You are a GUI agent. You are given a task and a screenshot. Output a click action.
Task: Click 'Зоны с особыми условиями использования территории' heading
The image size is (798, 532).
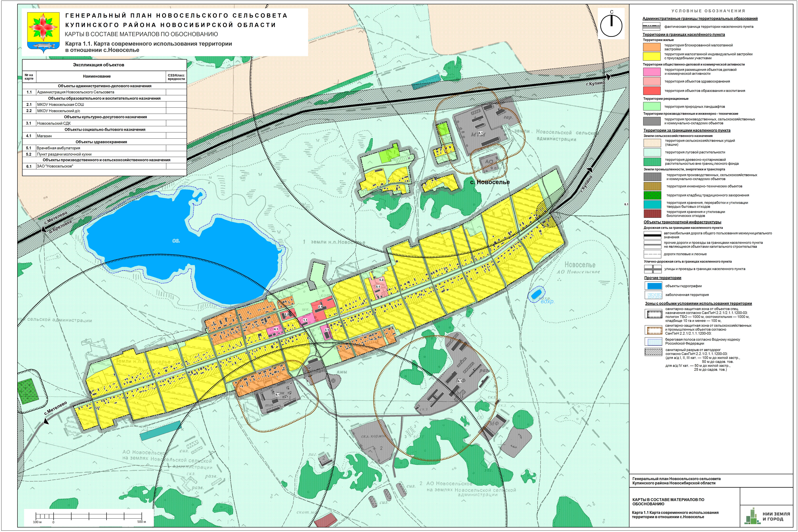(698, 304)
